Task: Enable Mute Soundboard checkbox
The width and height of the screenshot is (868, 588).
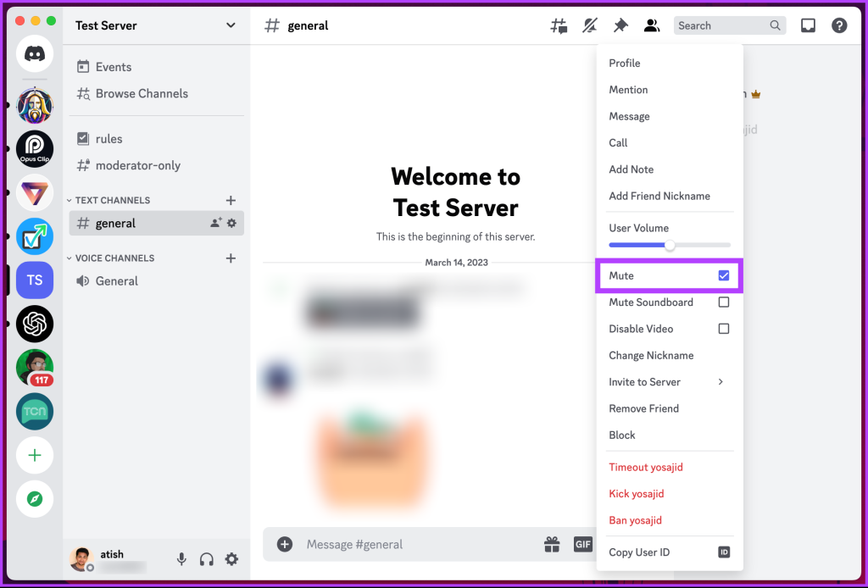Action: coord(723,302)
